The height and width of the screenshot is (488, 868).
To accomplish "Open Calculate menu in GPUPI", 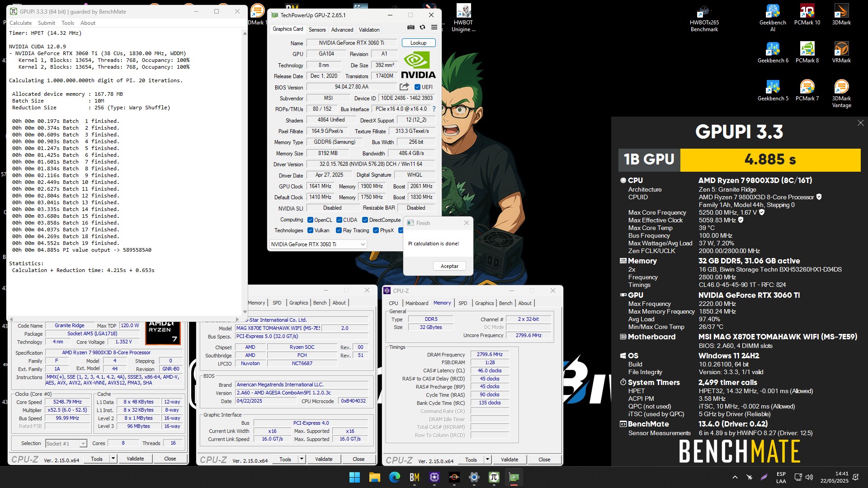I will point(21,23).
